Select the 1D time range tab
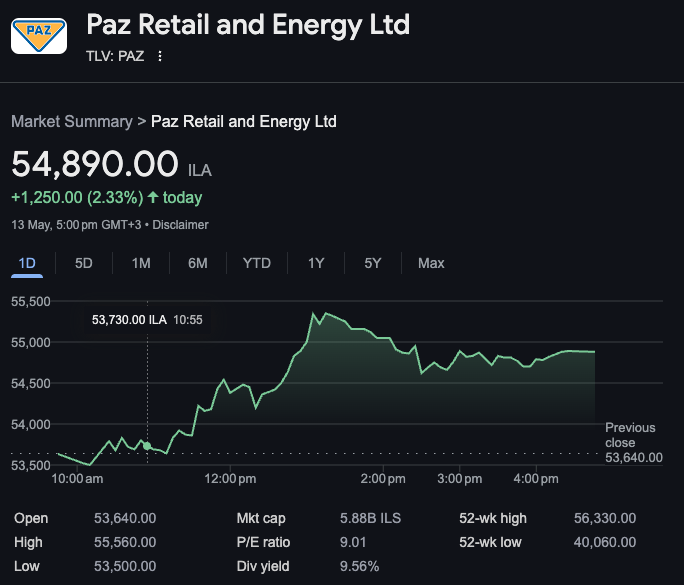 [x=27, y=263]
